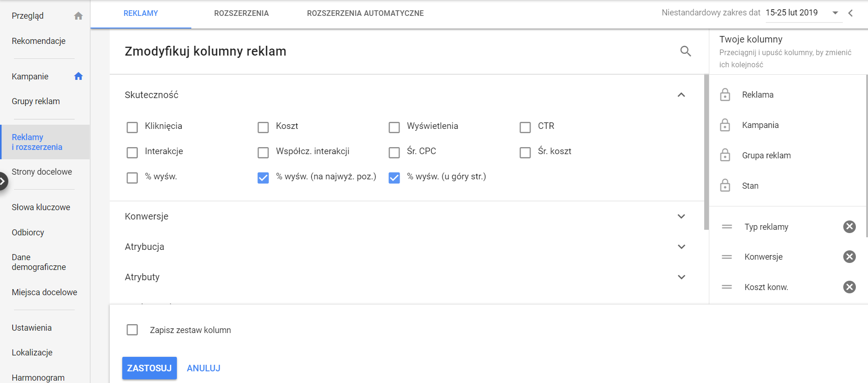Click the home icon next to Przegląd

click(x=78, y=16)
